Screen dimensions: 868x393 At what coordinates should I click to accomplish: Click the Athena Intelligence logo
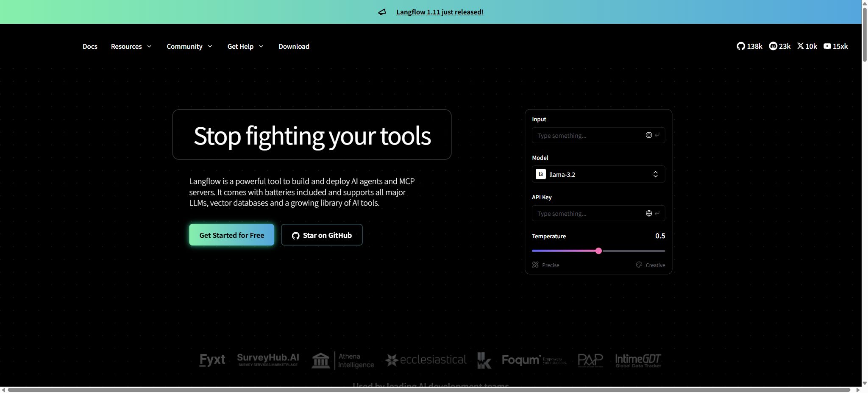click(x=343, y=360)
